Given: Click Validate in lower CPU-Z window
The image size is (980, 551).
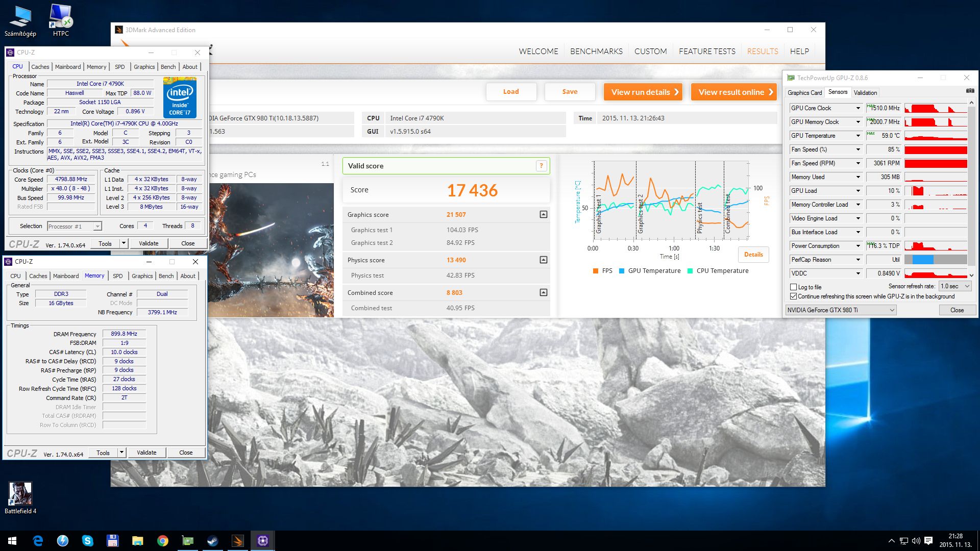Looking at the screenshot, I should [x=146, y=453].
